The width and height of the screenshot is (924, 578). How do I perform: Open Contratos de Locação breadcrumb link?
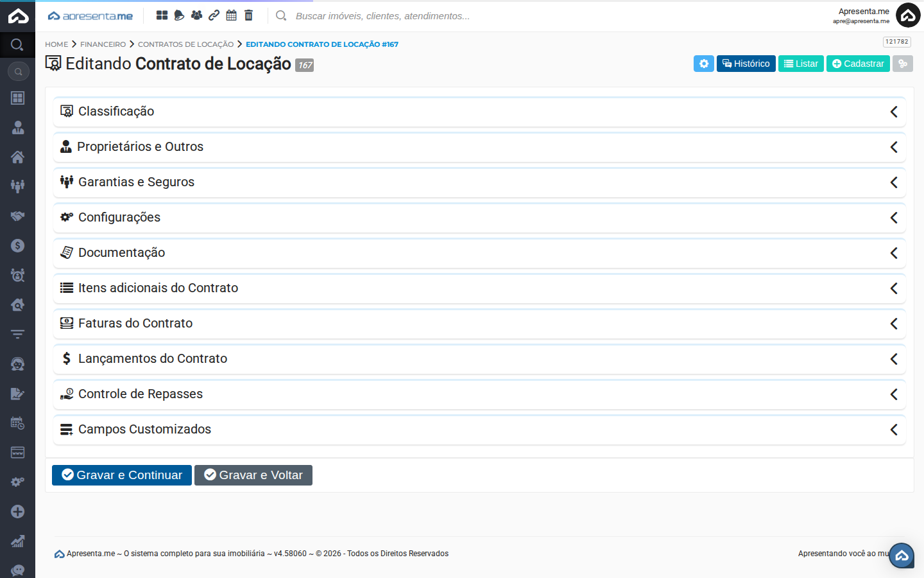(185, 44)
